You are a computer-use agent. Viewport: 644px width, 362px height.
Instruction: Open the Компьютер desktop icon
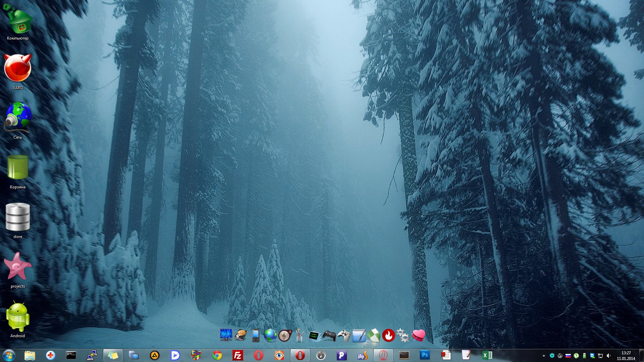click(18, 23)
